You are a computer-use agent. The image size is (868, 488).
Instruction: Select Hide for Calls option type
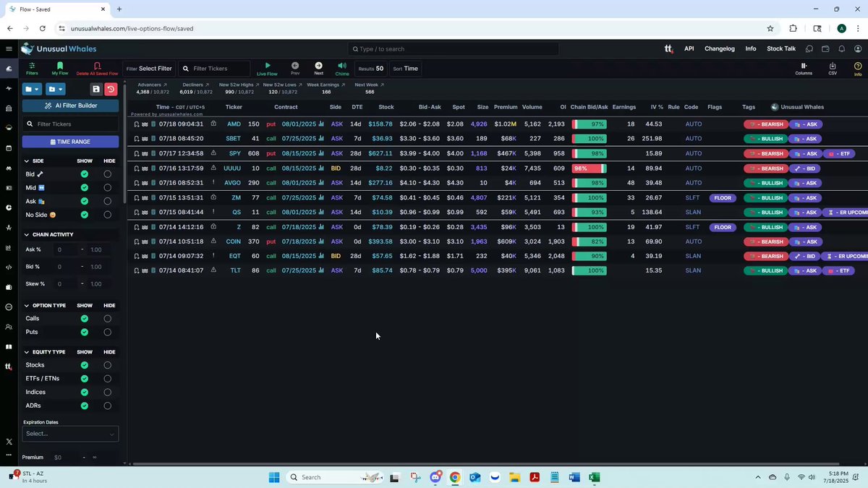click(108, 319)
